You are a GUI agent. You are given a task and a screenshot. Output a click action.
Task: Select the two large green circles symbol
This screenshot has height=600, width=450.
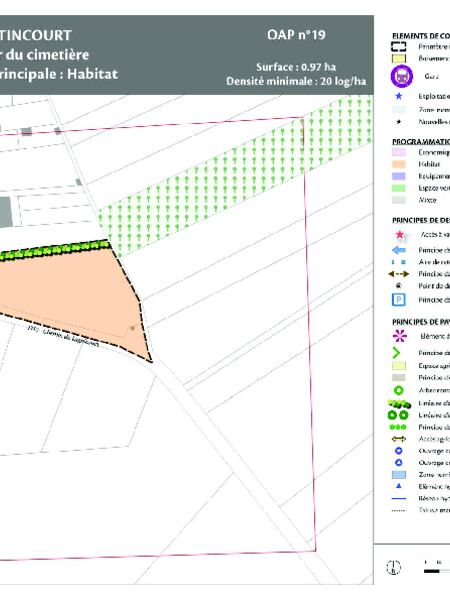[x=398, y=415]
